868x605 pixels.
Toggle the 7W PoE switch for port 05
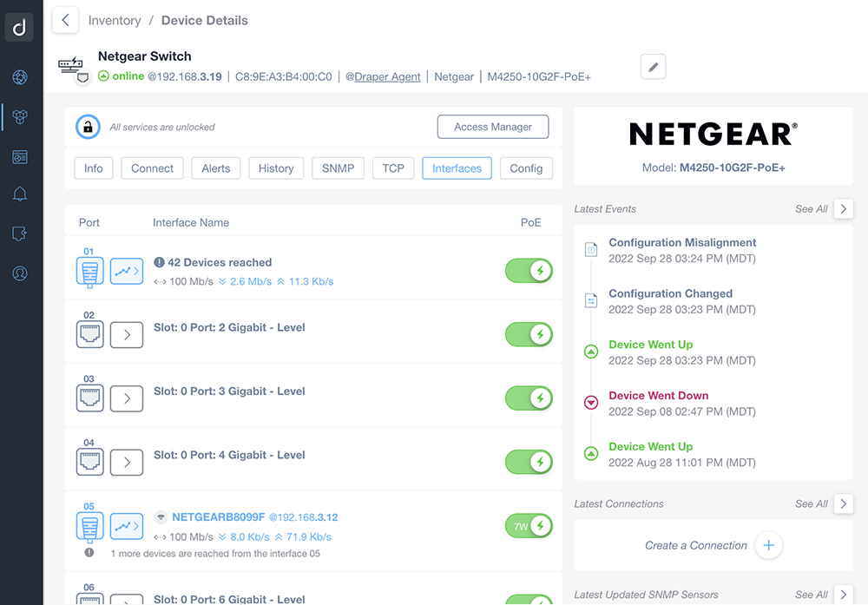[529, 526]
